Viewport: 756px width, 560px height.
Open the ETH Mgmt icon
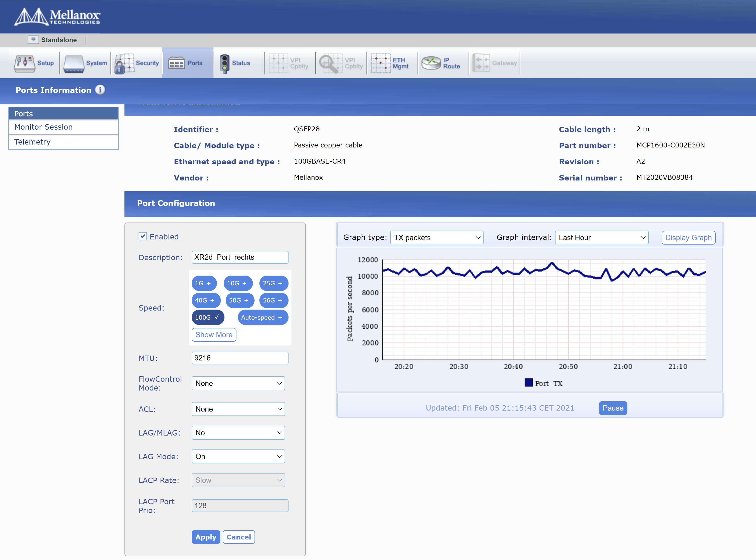click(x=380, y=63)
